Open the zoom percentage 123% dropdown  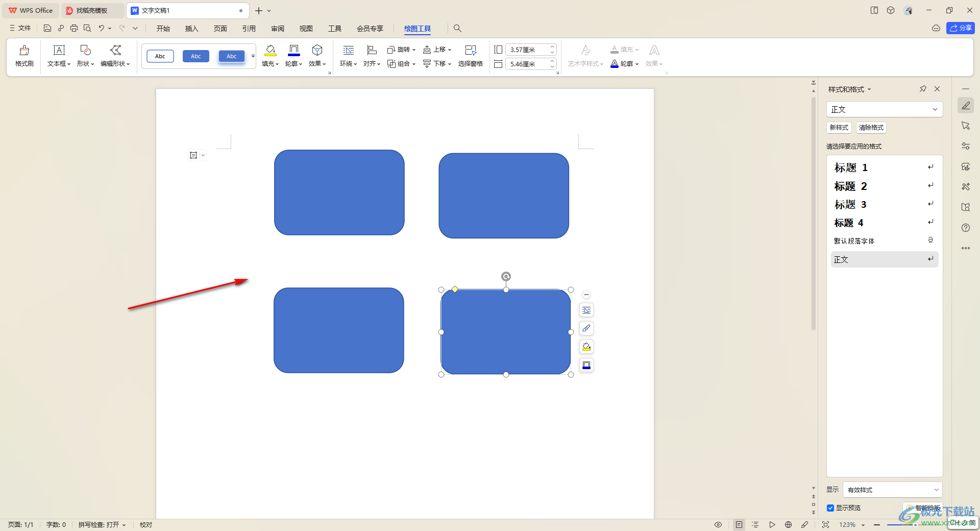click(852, 525)
